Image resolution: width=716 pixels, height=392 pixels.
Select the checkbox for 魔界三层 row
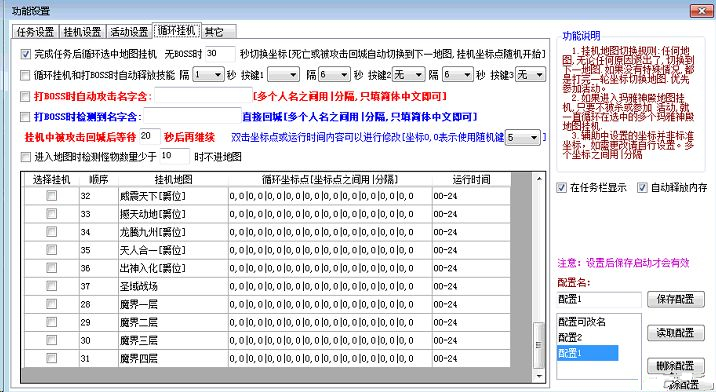[x=52, y=340]
